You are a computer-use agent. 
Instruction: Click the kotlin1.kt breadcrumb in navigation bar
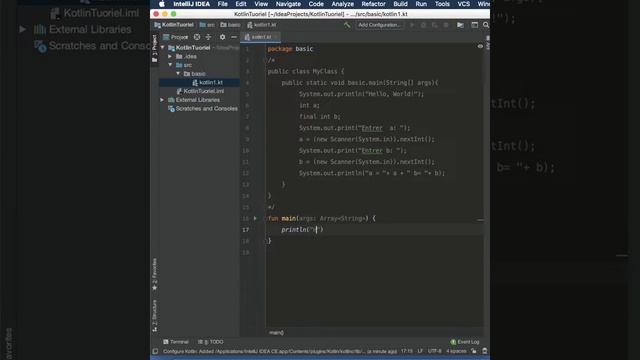click(x=262, y=25)
